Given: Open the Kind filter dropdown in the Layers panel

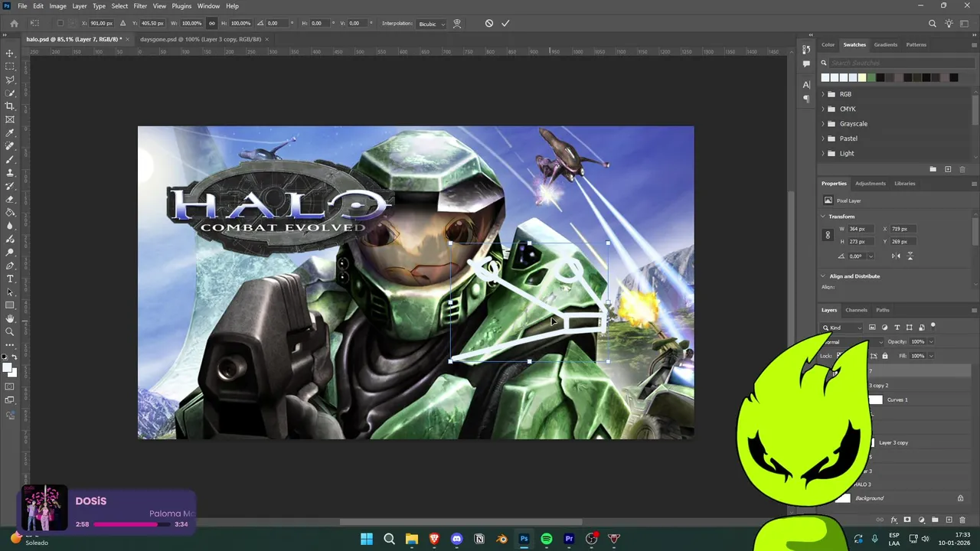Looking at the screenshot, I should click(842, 328).
